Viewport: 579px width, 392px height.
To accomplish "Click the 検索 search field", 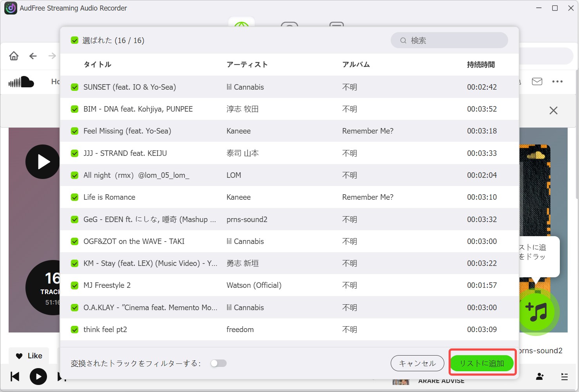I will [x=449, y=40].
